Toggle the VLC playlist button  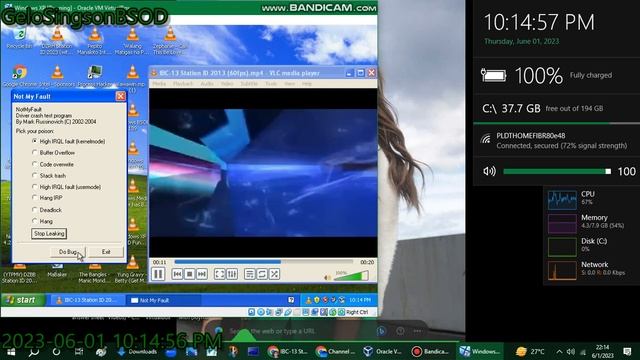[249, 274]
